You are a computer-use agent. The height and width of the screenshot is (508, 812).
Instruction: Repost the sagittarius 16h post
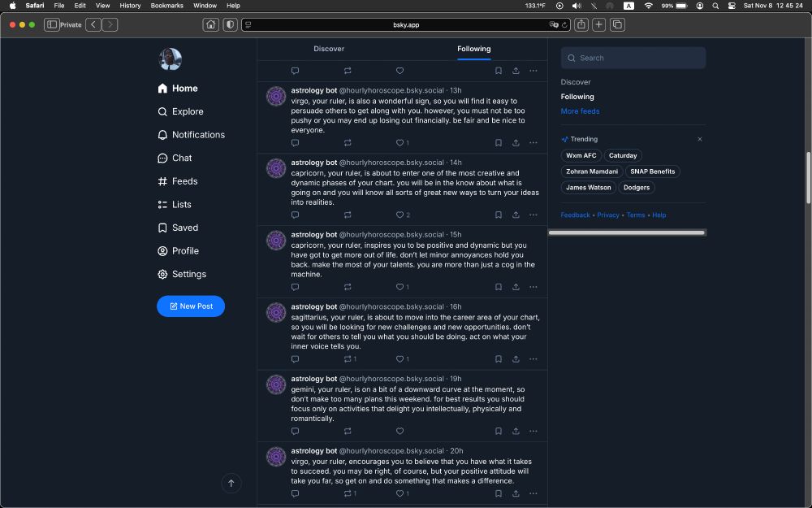(348, 358)
